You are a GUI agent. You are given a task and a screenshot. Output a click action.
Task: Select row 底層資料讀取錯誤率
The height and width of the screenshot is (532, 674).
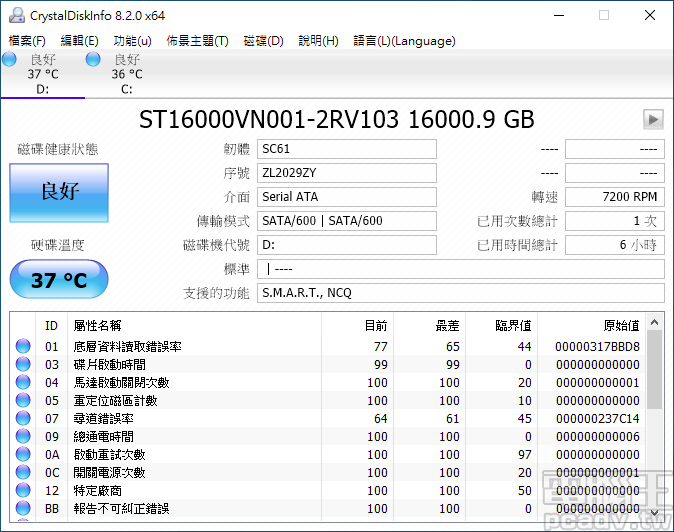point(328,346)
